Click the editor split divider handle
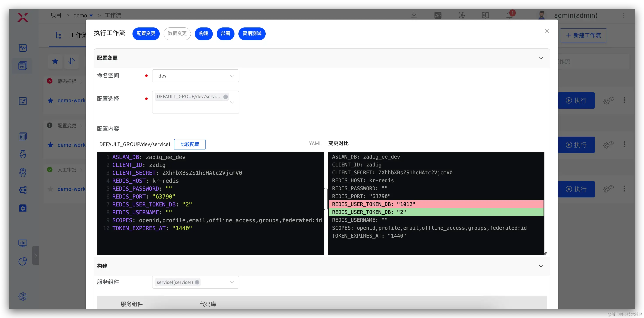644x318 pixels. (326, 199)
